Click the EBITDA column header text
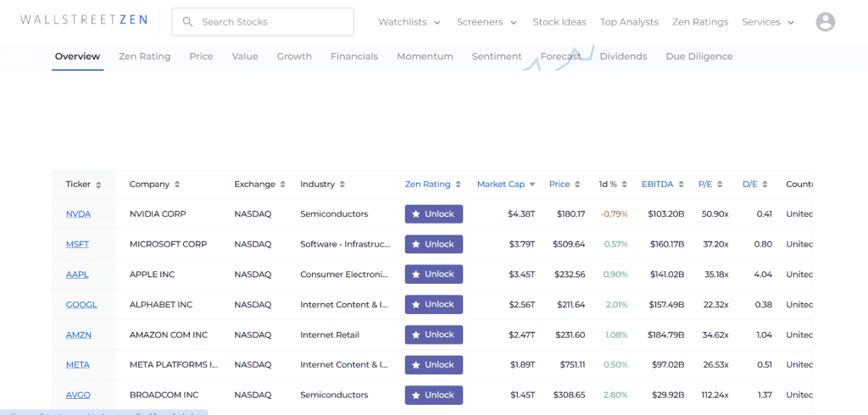The height and width of the screenshot is (415, 868). pyautogui.click(x=658, y=185)
